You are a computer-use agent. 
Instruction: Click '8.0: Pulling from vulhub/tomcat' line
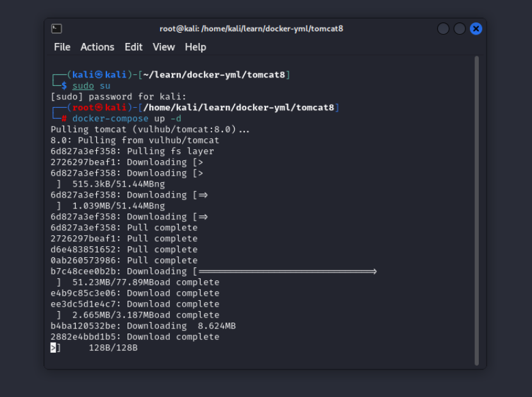coord(135,140)
